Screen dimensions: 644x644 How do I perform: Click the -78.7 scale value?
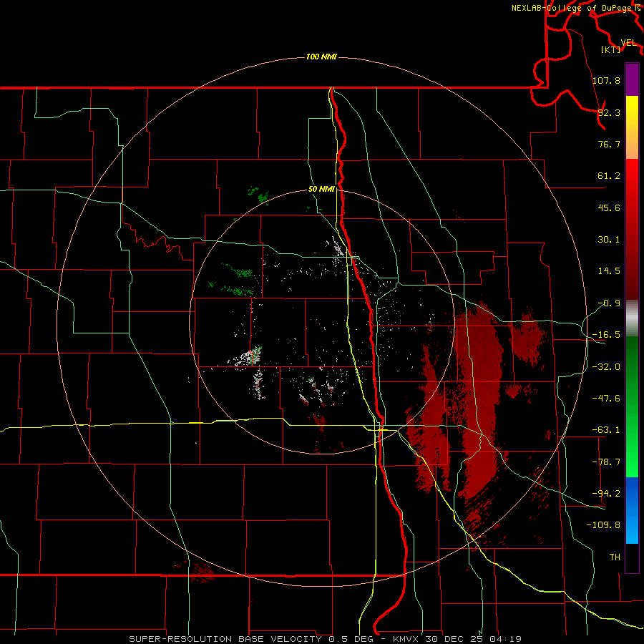click(606, 462)
